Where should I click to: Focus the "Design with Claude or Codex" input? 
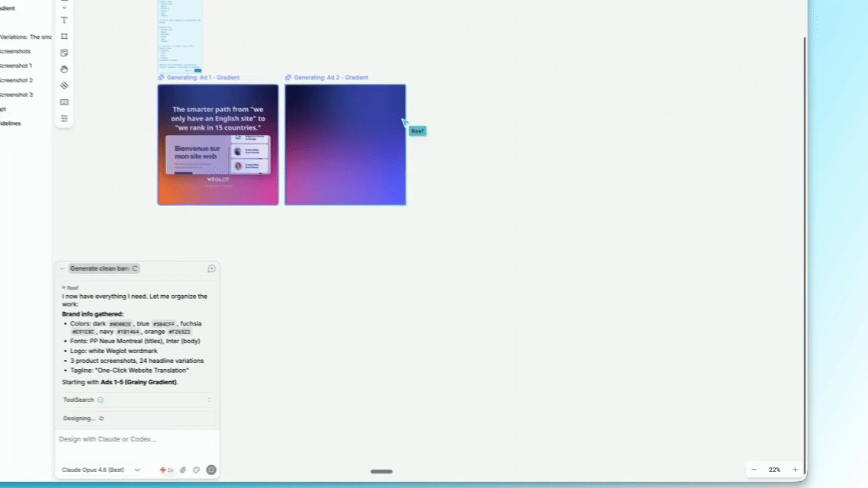click(x=137, y=439)
